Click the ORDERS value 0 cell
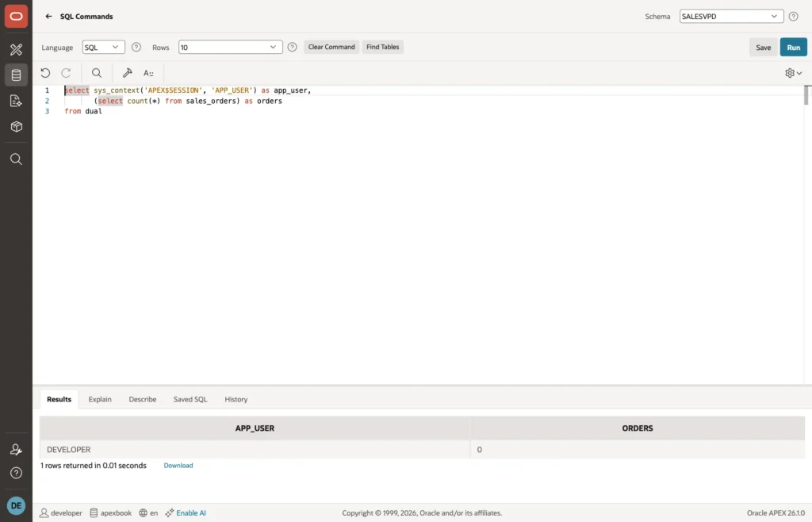Viewport: 812px width, 522px height. (638, 450)
